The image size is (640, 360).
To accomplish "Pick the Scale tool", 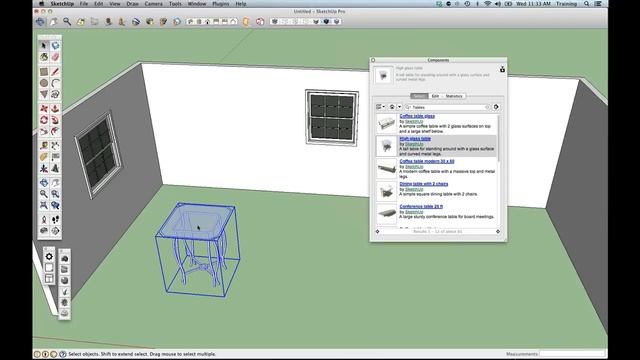I will 44,131.
